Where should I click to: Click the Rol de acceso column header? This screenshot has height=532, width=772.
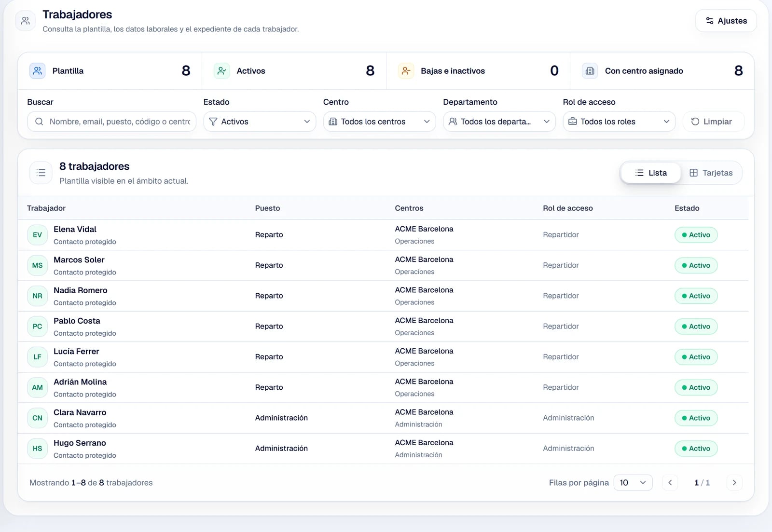(x=568, y=208)
